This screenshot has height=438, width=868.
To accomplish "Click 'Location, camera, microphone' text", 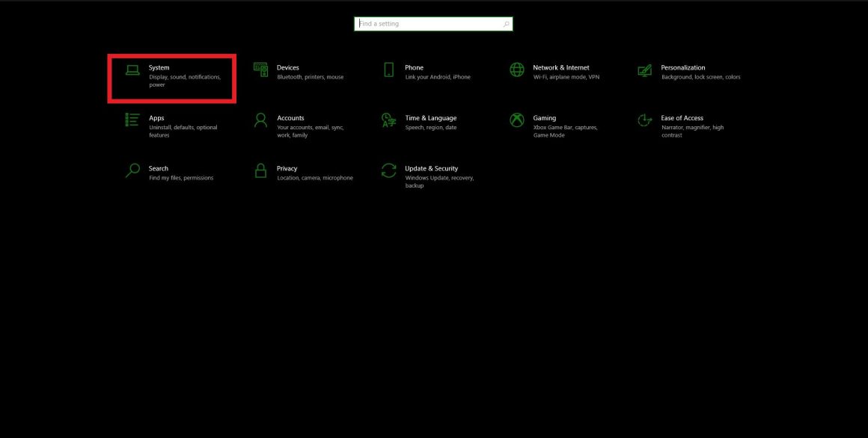I will 315,178.
